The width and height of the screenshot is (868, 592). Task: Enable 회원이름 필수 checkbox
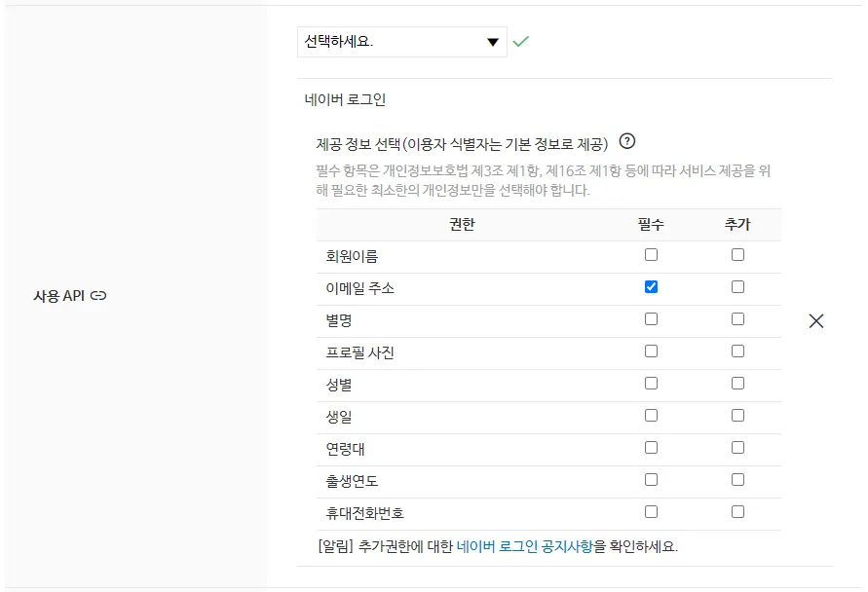(651, 255)
